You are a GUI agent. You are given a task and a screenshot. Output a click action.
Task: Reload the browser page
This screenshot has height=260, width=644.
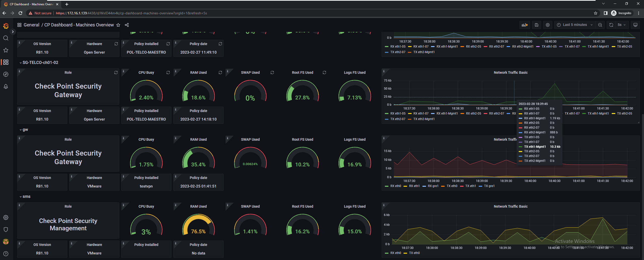[20, 13]
